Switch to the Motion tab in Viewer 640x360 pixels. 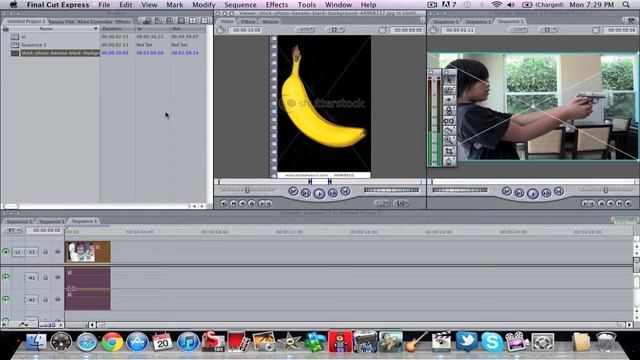coord(270,22)
